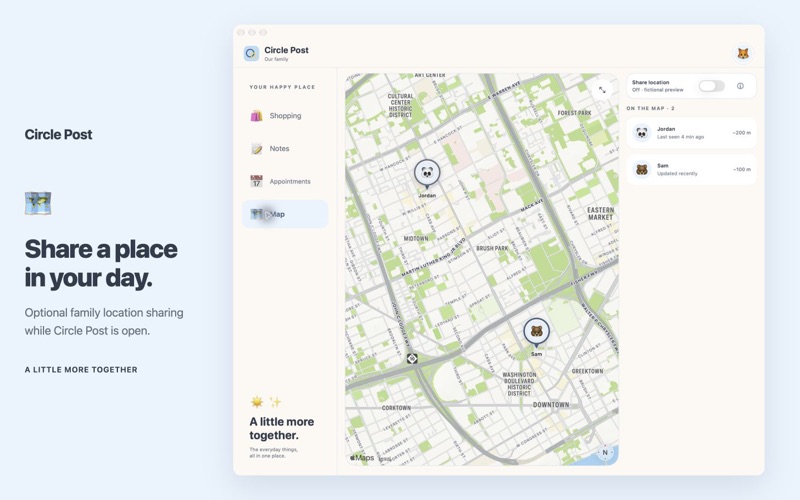The width and height of the screenshot is (800, 500).
Task: Toggle the Share location switch
Action: [711, 86]
